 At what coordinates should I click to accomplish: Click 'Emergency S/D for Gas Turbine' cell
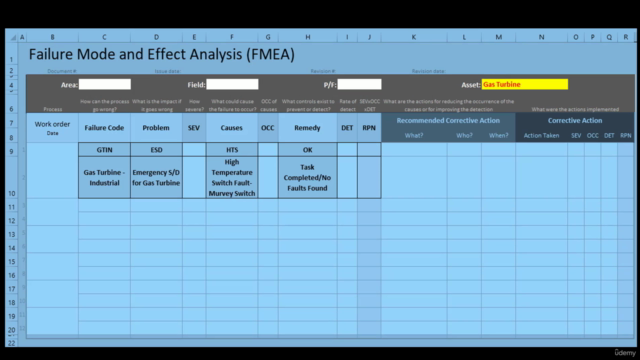[156, 178]
